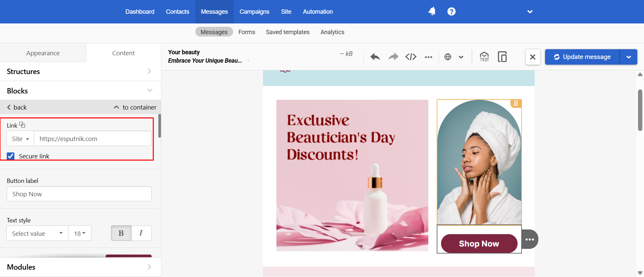Open the font Select value dropdown
Viewport: 644px width, 277px height.
37,233
